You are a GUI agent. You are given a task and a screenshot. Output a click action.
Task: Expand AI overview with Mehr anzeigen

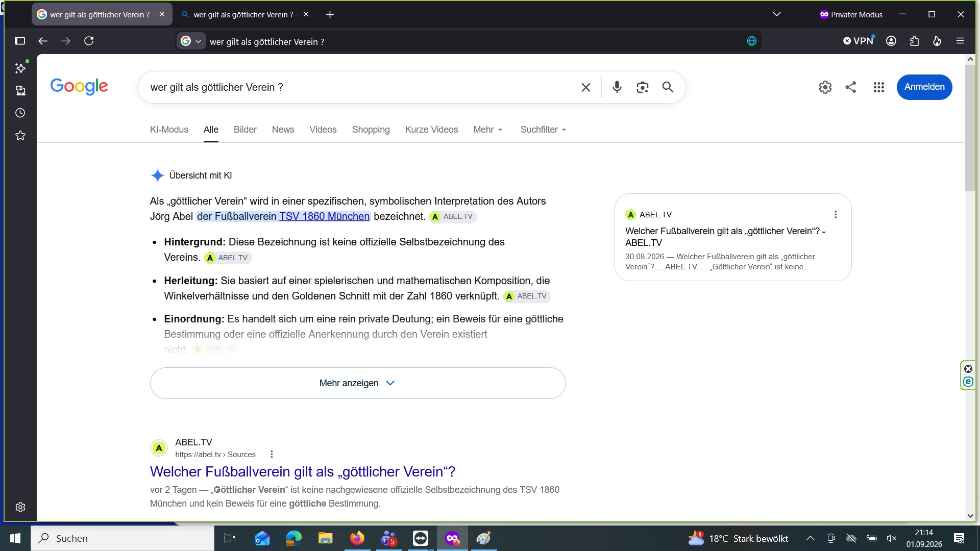[x=358, y=383]
